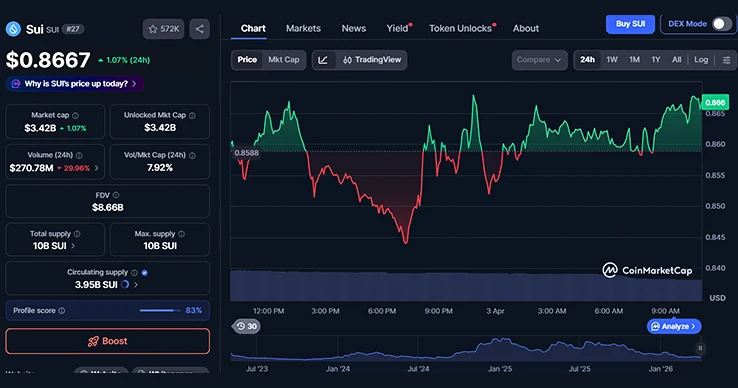738x388 pixels.
Task: Click the Jan '25 peak in the overview timeline
Action: [502, 340]
